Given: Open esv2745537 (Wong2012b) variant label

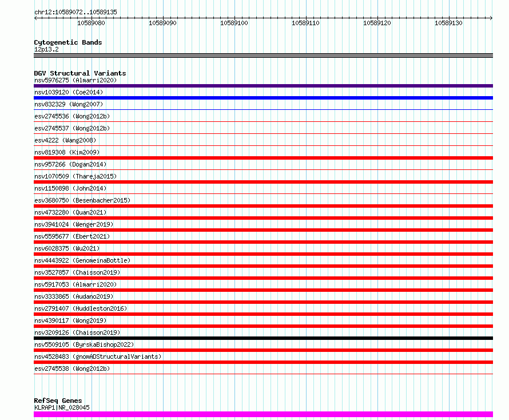Looking at the screenshot, I should (x=72, y=128).
